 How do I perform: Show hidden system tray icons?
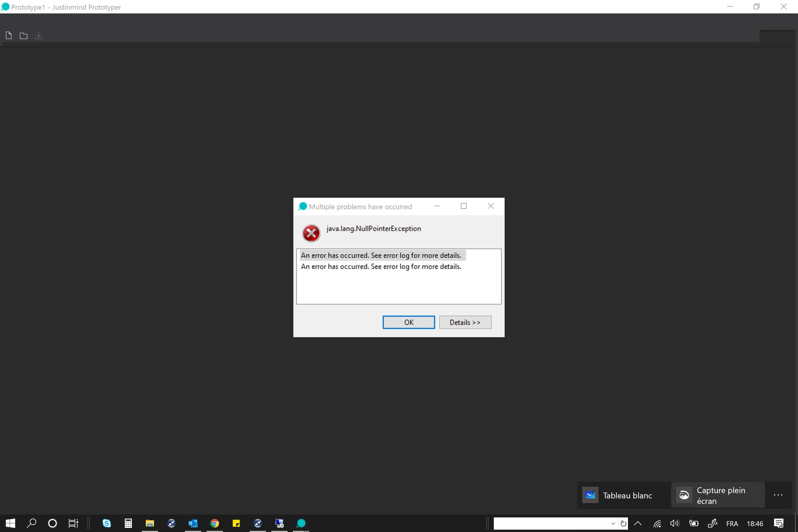638,524
